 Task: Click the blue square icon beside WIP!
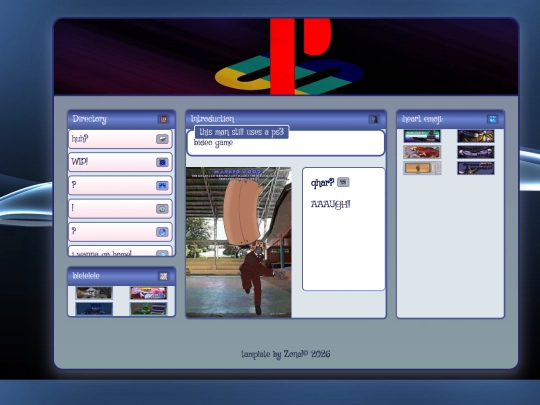(162, 162)
